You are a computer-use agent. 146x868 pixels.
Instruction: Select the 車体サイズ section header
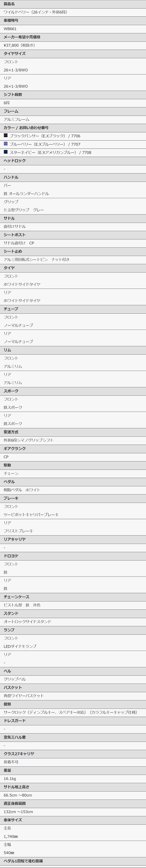(x=73, y=819)
